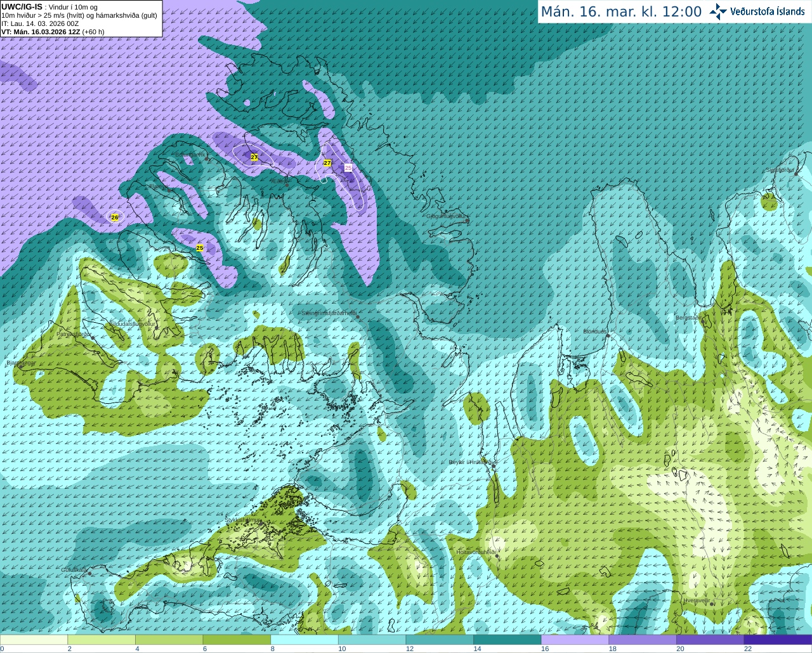Viewport: 812px width, 653px height.
Task: Click the 16–18 m/s light lavender swatch
Action: click(575, 640)
